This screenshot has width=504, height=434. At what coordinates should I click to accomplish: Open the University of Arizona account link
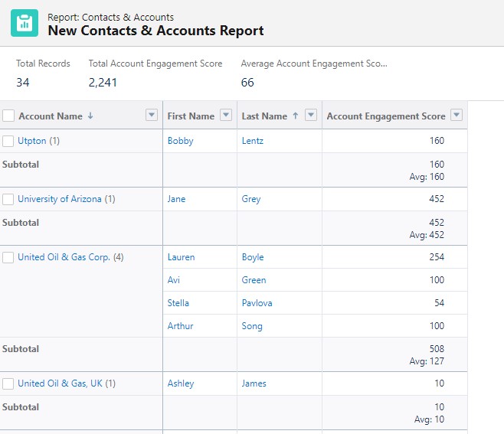click(60, 199)
